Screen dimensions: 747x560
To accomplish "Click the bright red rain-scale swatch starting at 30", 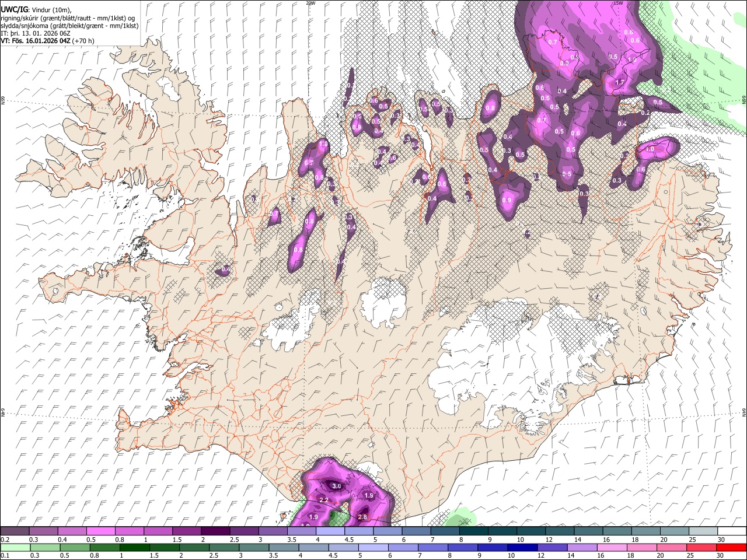I will 731,548.
